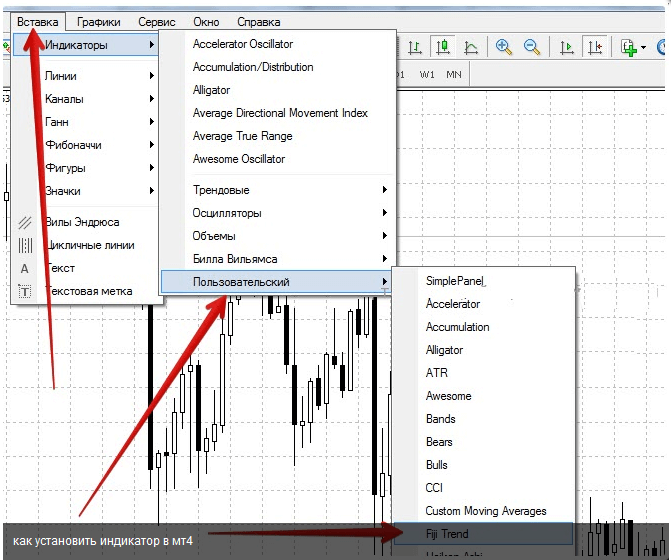
Task: Select the candlestick chart icon
Action: pos(442,47)
